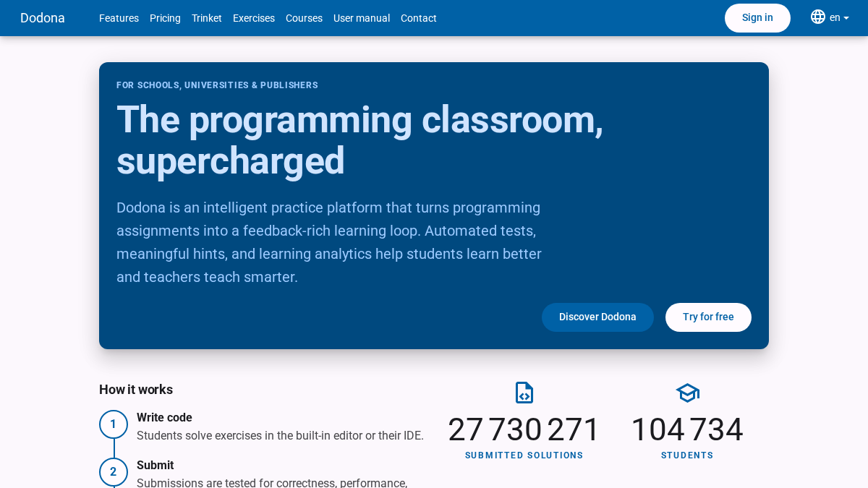Screen dimensions: 868x488
Task: Click the 27 730 271 solutions count
Action: 524,429
